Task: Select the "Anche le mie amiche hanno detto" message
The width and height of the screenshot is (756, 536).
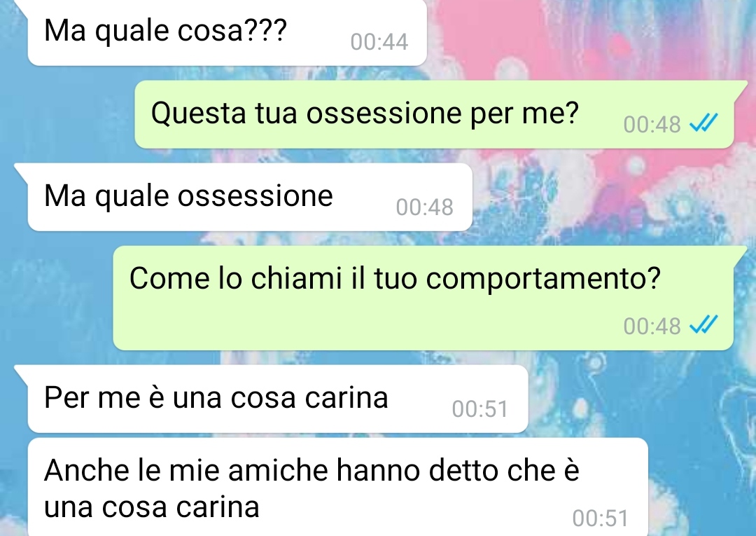Action: click(337, 487)
